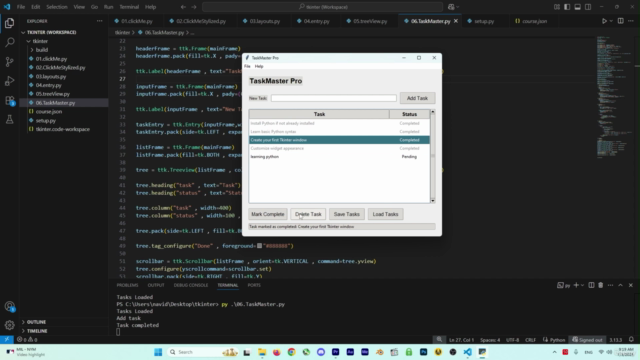640x360 pixels.
Task: Open the Search view in activity bar
Action: 9,42
